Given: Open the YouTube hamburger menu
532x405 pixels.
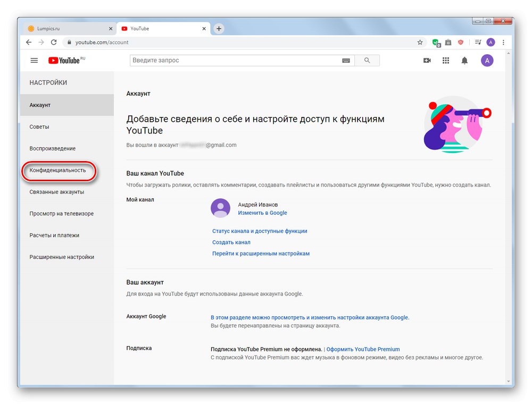Looking at the screenshot, I should 34,60.
